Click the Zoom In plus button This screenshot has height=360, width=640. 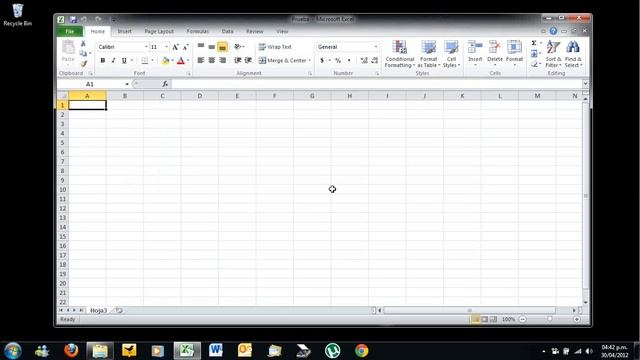(x=577, y=319)
